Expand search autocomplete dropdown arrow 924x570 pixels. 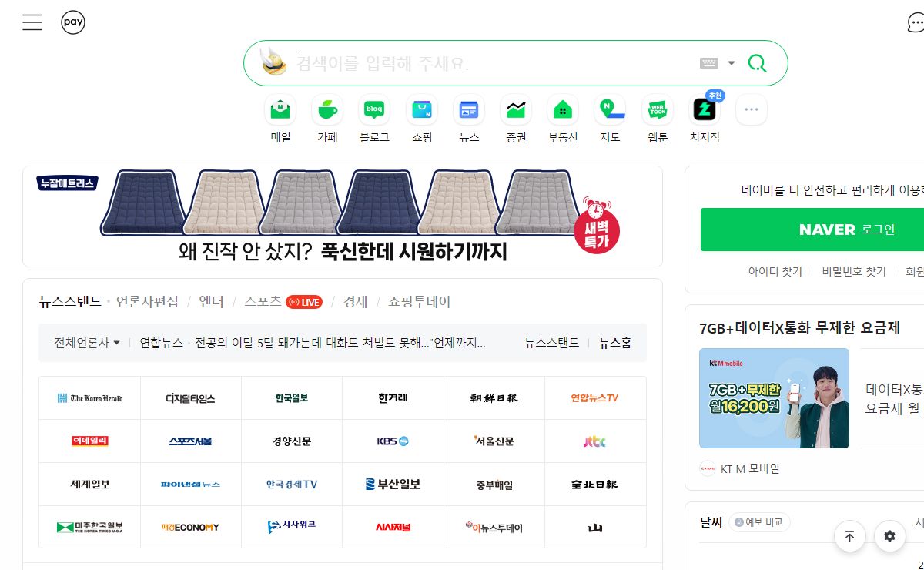[x=731, y=63]
